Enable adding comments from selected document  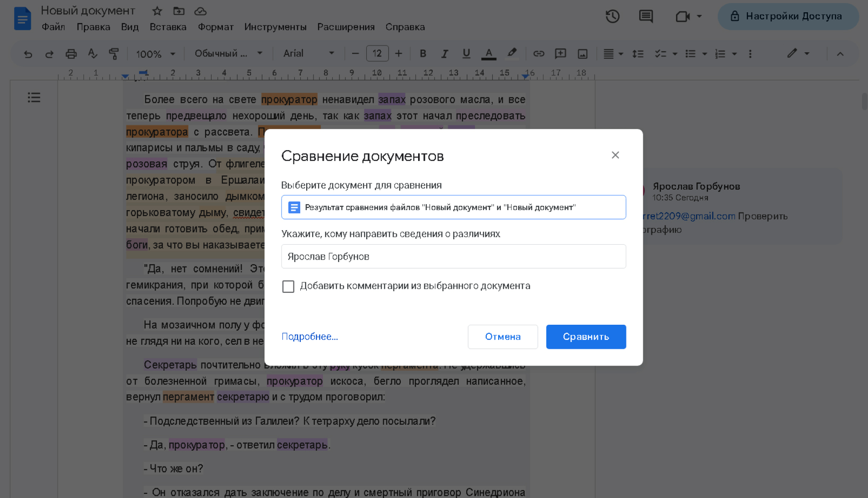click(x=288, y=287)
